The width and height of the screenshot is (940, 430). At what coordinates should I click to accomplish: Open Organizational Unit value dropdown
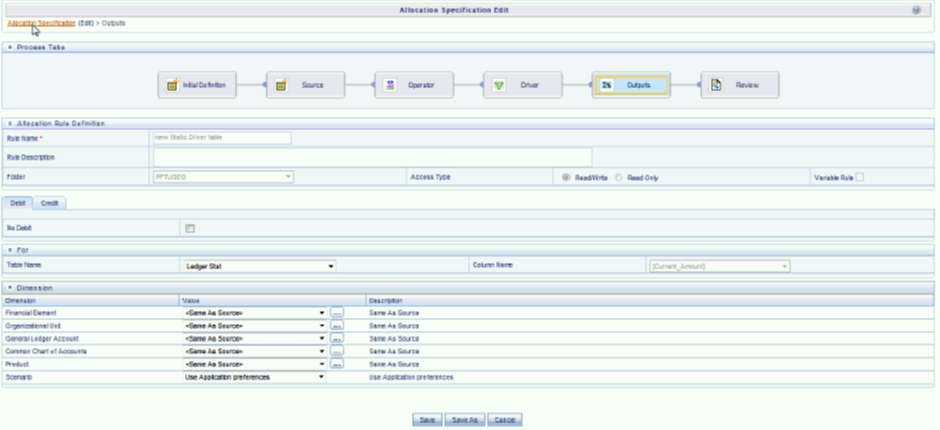coord(254,326)
